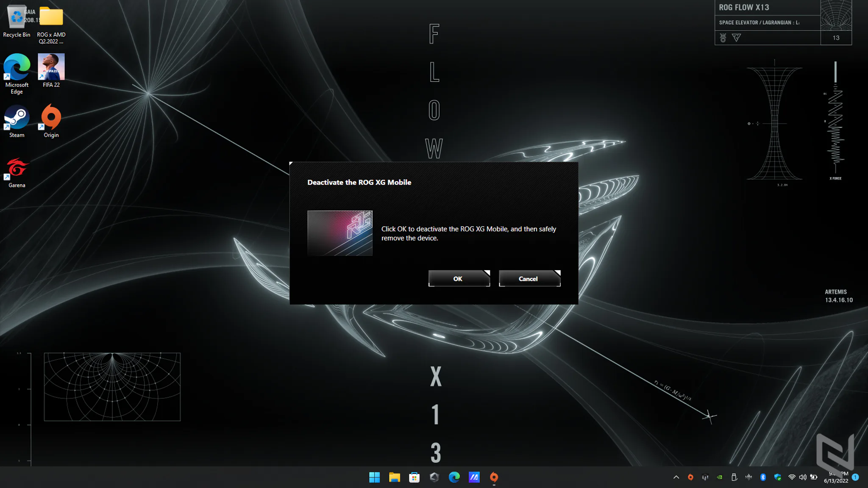Image resolution: width=868 pixels, height=488 pixels.
Task: Click the volume speaker tray icon
Action: tap(803, 477)
